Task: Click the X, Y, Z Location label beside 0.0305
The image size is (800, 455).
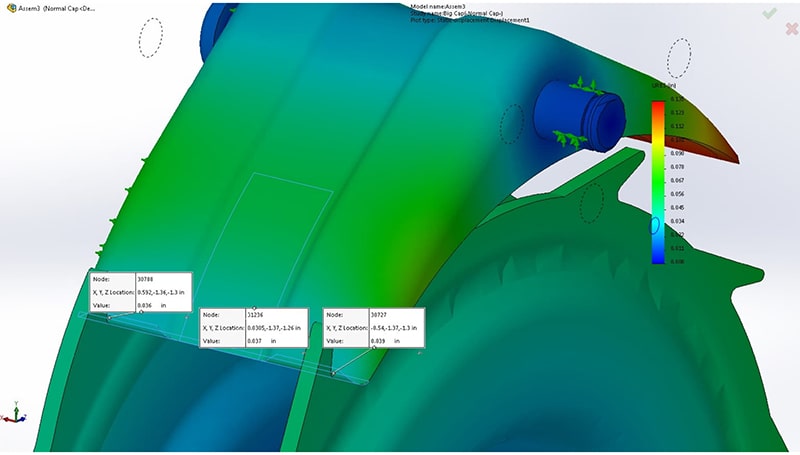Action: [223, 327]
